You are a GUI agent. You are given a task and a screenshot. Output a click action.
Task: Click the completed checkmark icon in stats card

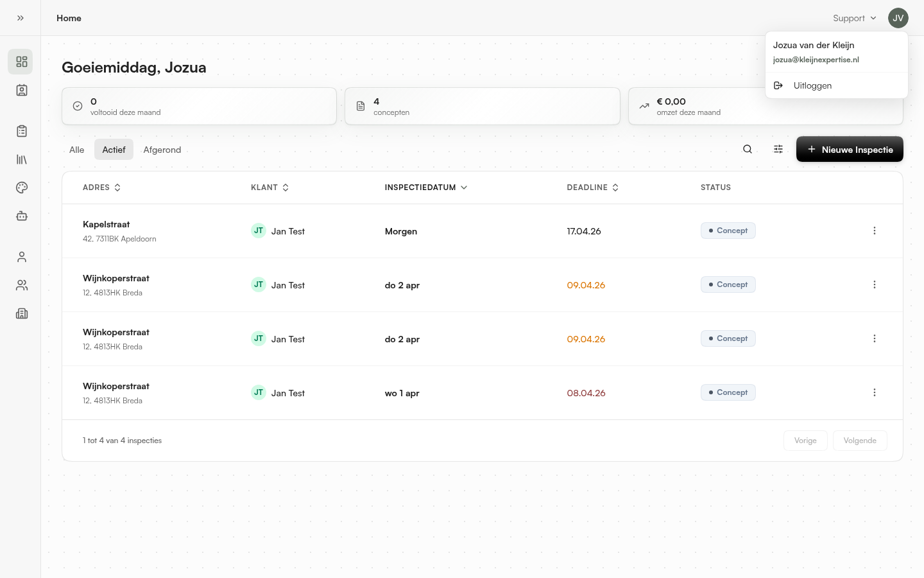[78, 106]
